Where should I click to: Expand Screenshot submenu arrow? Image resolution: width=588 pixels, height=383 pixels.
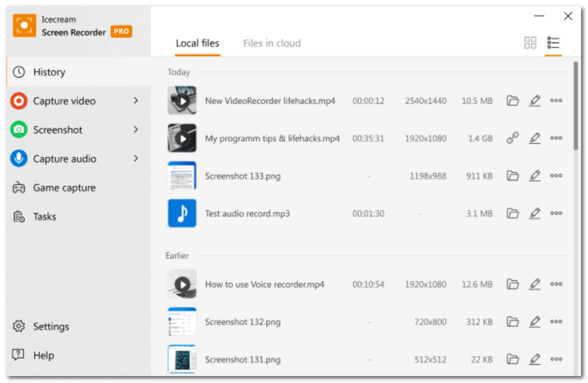(x=136, y=129)
